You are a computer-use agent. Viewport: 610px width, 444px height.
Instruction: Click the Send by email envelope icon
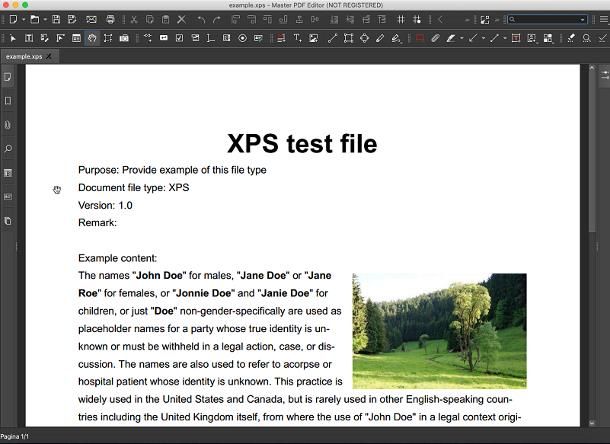pos(91,19)
